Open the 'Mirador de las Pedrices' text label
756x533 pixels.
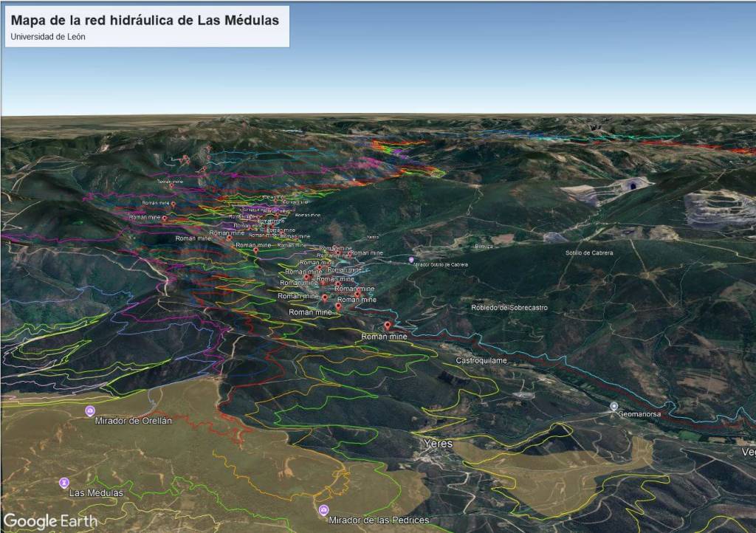pyautogui.click(x=379, y=520)
